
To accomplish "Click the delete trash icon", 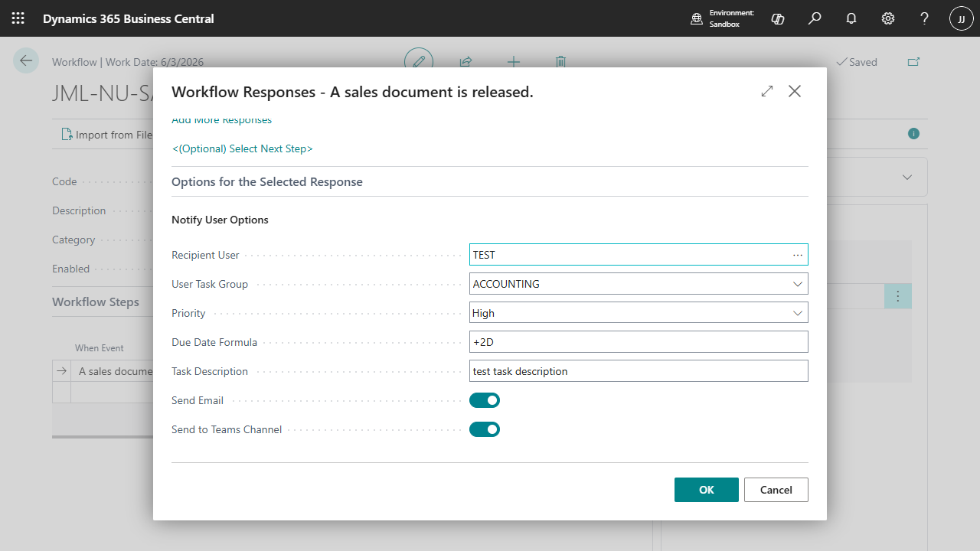I will (560, 62).
